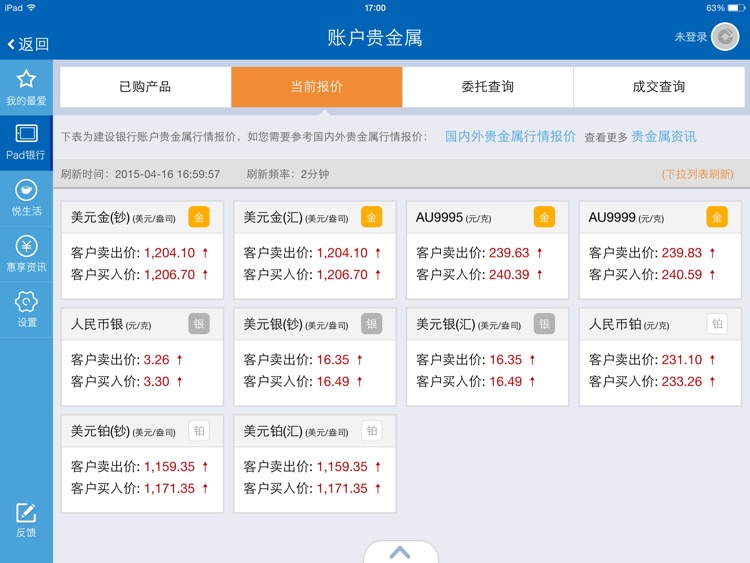Expand the bottom pull-up chevron handle
750x563 pixels.
400,552
